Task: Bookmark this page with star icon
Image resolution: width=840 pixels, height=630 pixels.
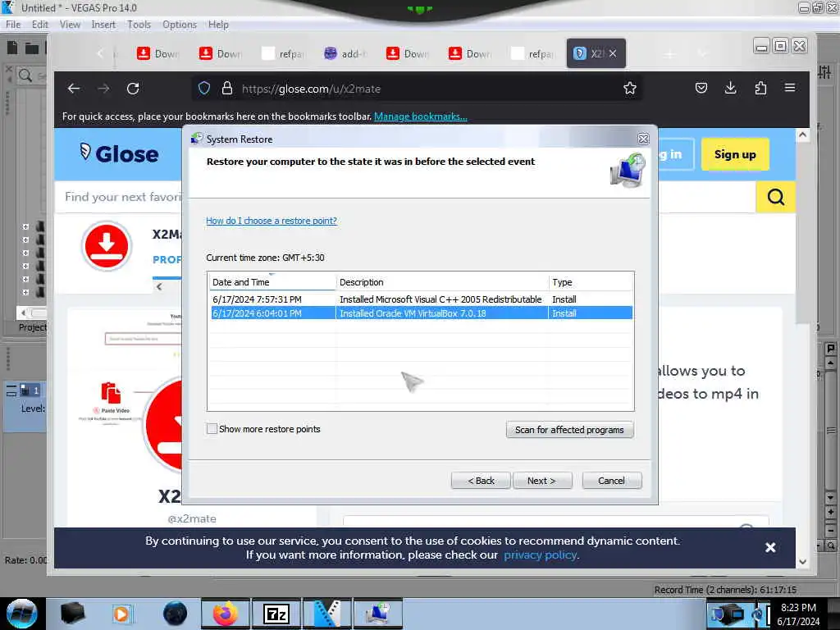Action: point(630,88)
